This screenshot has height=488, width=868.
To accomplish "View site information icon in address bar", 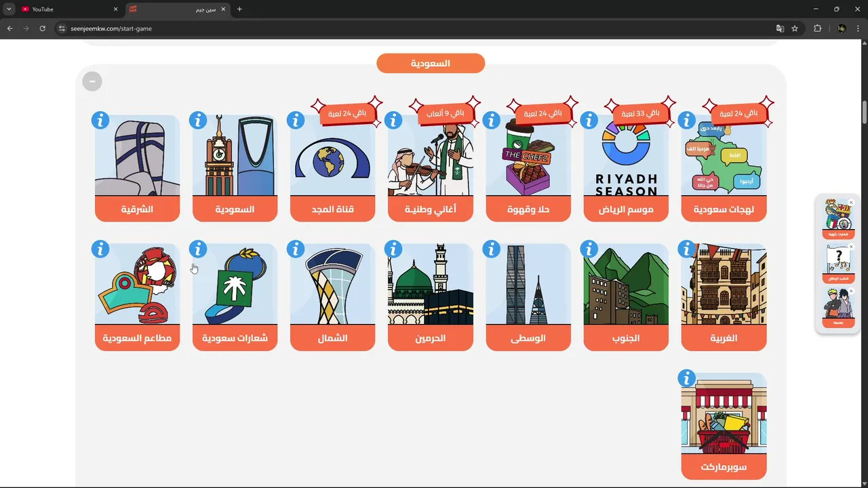I will pos(62,28).
